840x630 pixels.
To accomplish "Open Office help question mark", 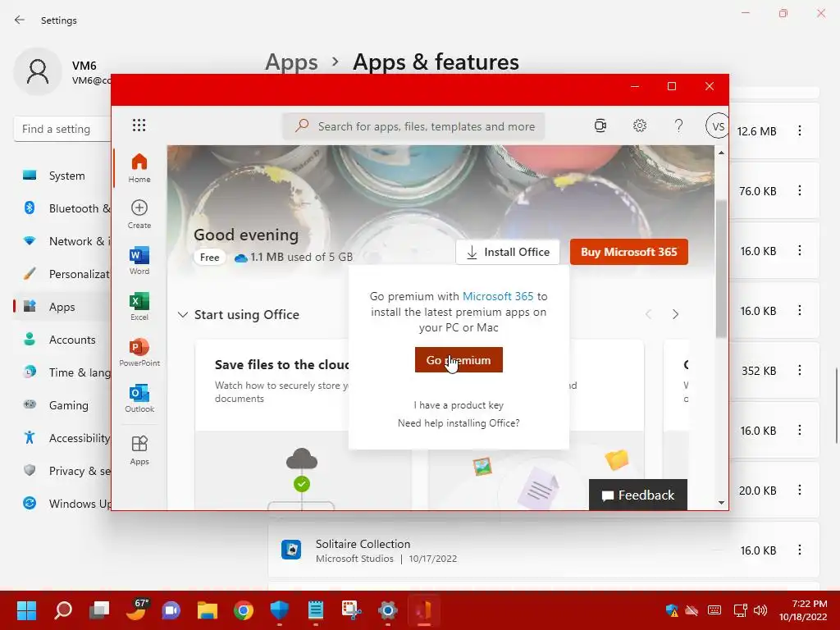I will point(678,126).
